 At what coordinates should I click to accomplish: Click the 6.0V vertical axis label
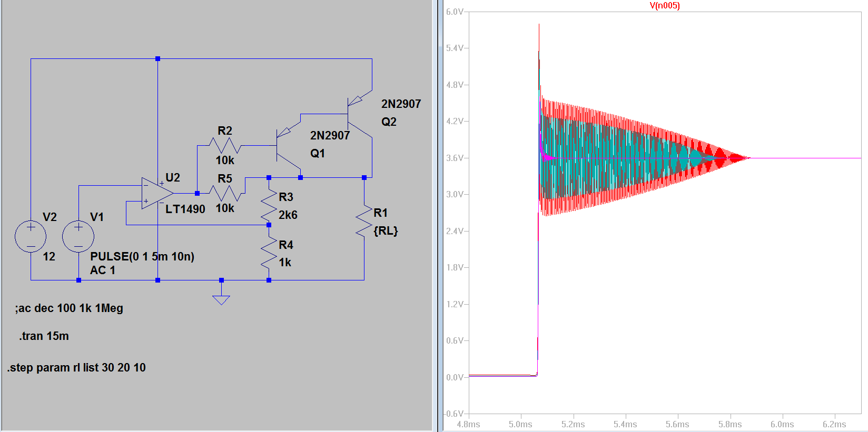click(455, 12)
